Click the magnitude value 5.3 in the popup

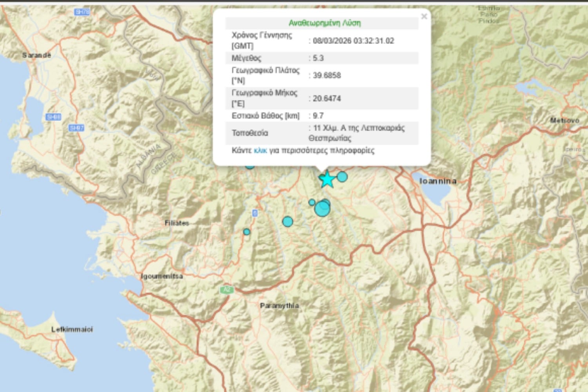318,58
